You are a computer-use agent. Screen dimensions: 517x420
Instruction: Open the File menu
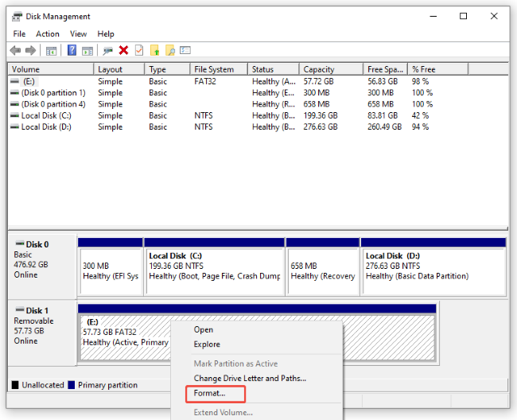pyautogui.click(x=19, y=34)
